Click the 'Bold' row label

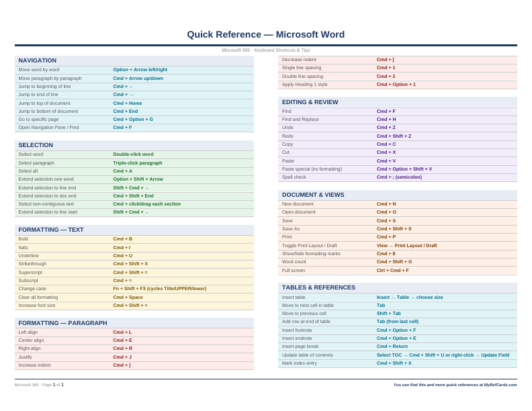pyautogui.click(x=23, y=238)
